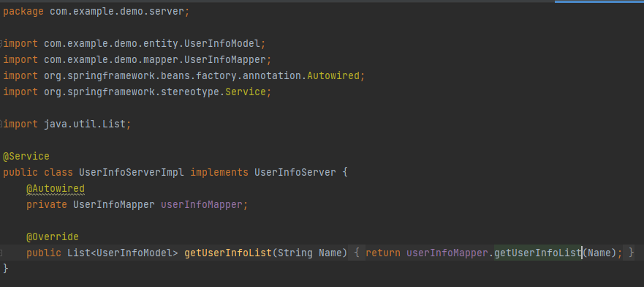
Task: Click folded closing brace after (Name);
Action: coord(631,253)
